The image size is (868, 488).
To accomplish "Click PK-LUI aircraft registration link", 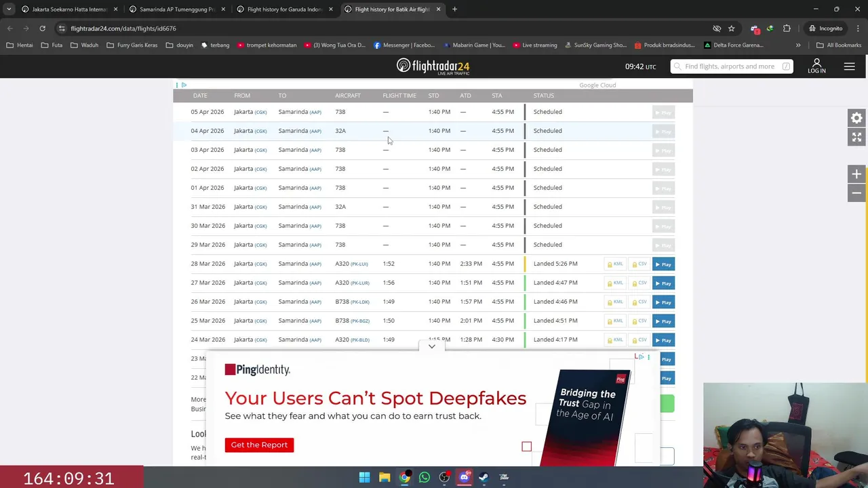I will click(x=359, y=264).
